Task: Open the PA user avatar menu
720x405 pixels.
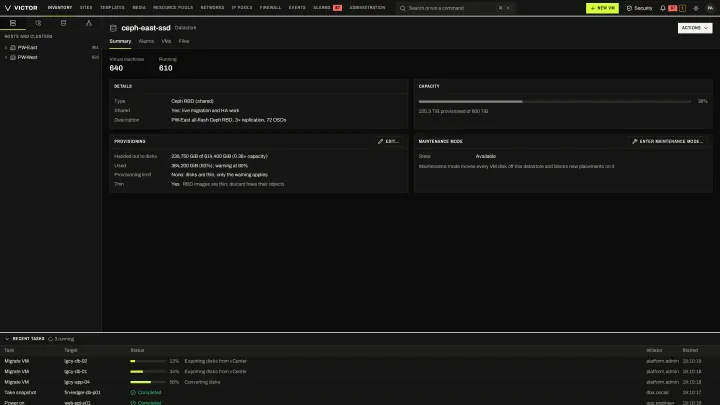Action: [710, 8]
